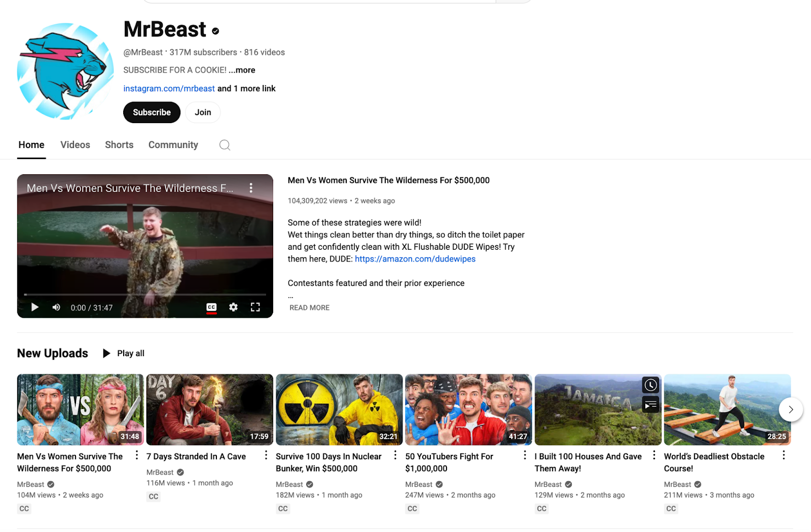Expand the channel description with ...more
Viewport: 811px width, 532px height.
[x=242, y=70]
